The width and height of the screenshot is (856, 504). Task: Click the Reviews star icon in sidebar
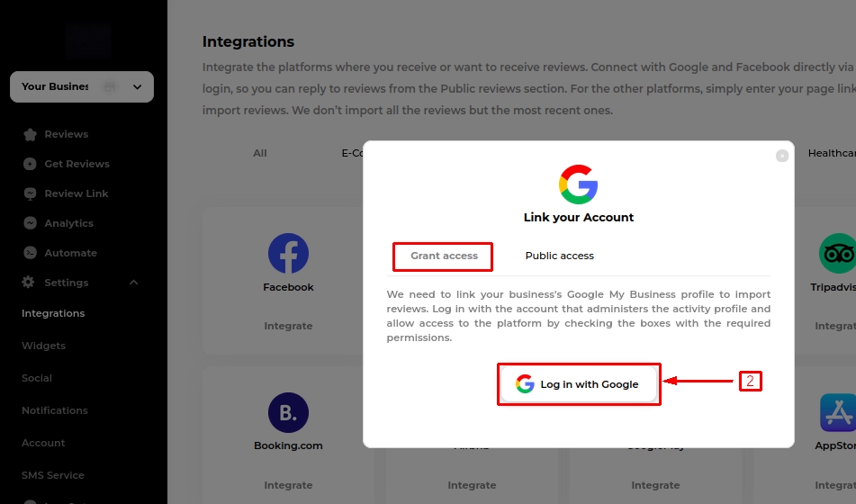coord(30,134)
